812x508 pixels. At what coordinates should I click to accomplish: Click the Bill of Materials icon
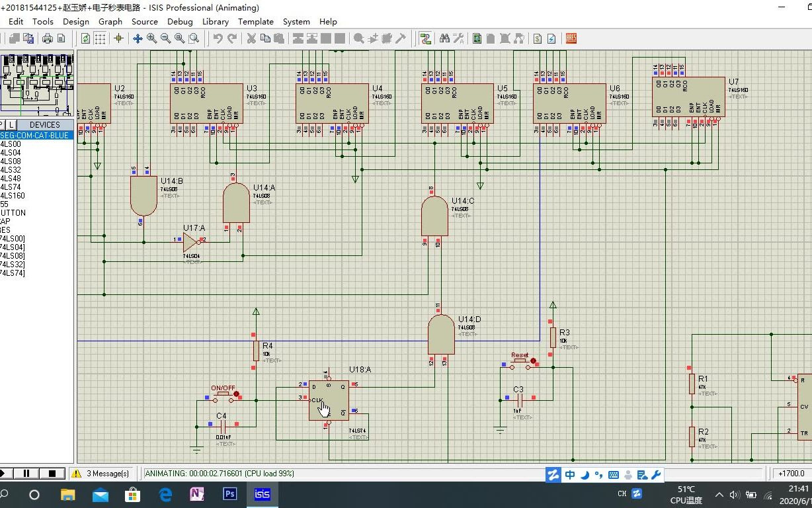pos(538,38)
